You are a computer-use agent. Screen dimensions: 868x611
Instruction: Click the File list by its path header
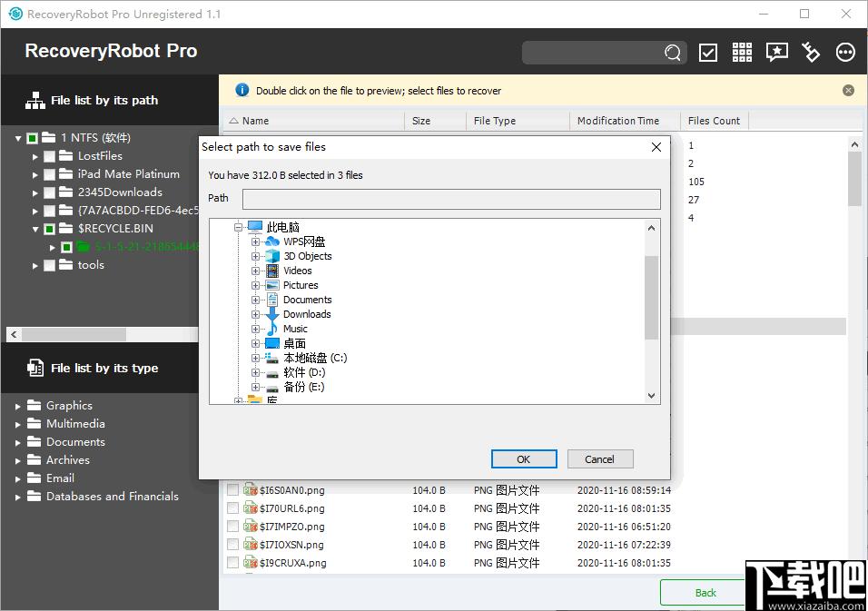click(x=104, y=100)
